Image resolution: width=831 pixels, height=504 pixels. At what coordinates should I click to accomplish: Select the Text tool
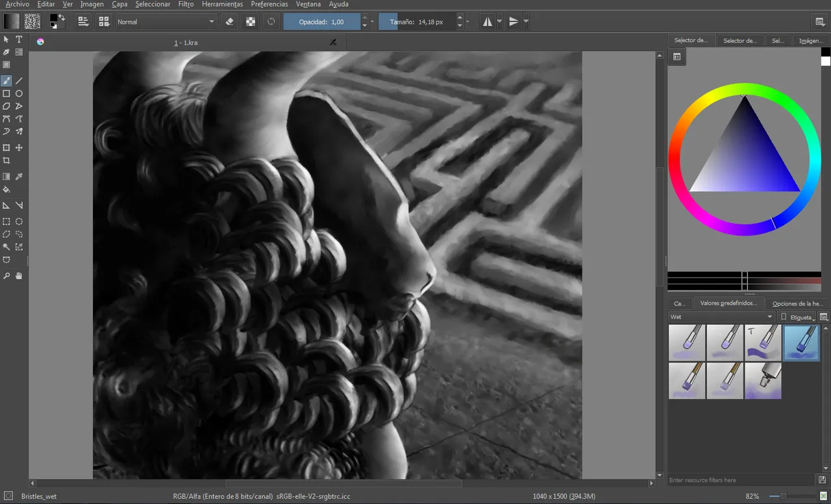19,40
